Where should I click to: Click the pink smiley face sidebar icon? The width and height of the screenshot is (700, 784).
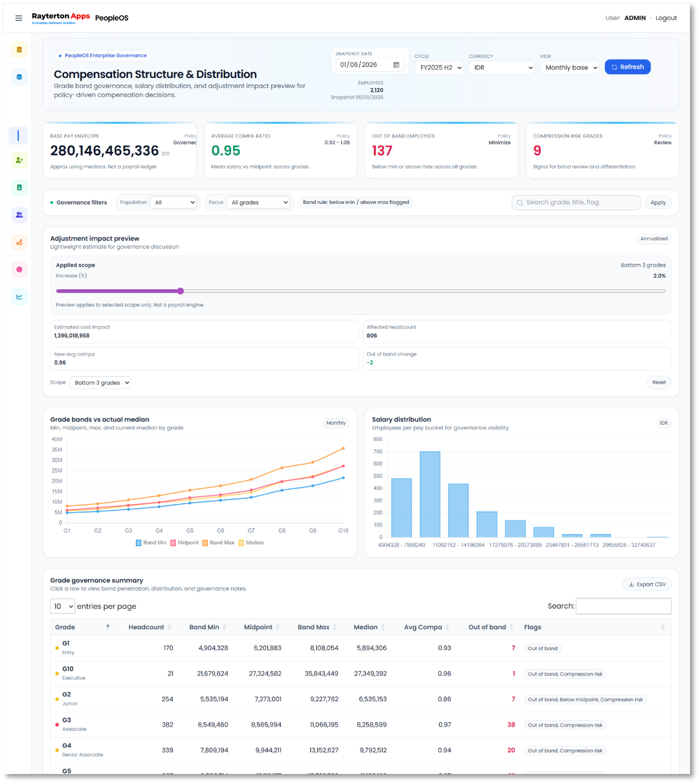coord(19,270)
